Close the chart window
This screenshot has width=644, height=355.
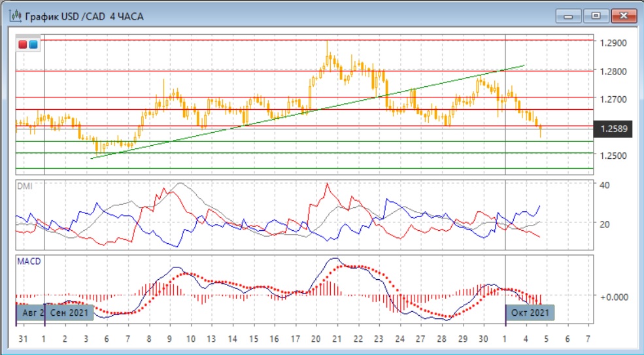(x=624, y=16)
